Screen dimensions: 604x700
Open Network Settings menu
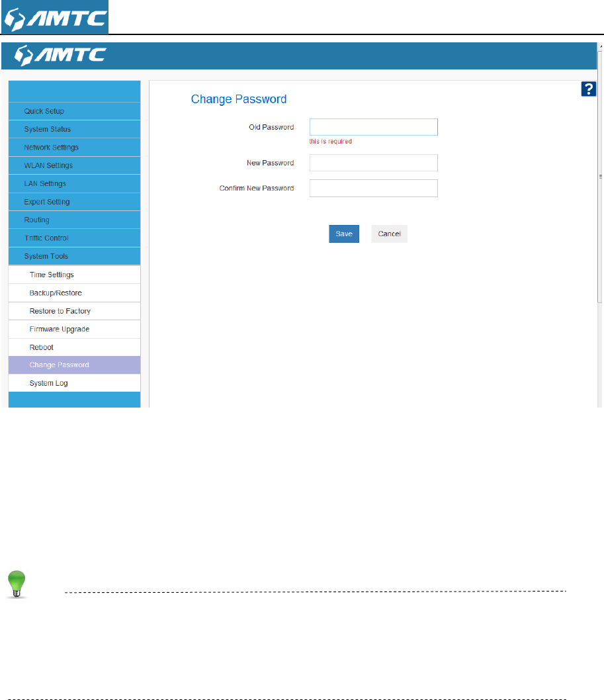74,148
